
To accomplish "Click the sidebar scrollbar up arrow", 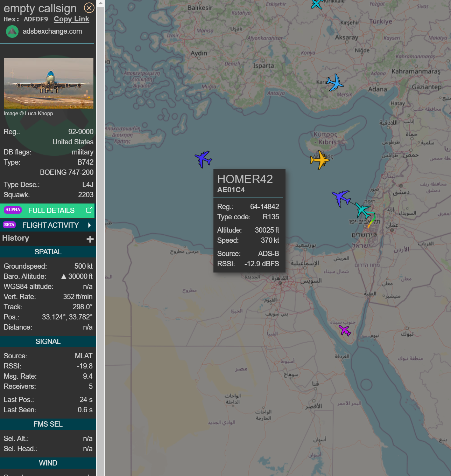I will click(100, 3).
